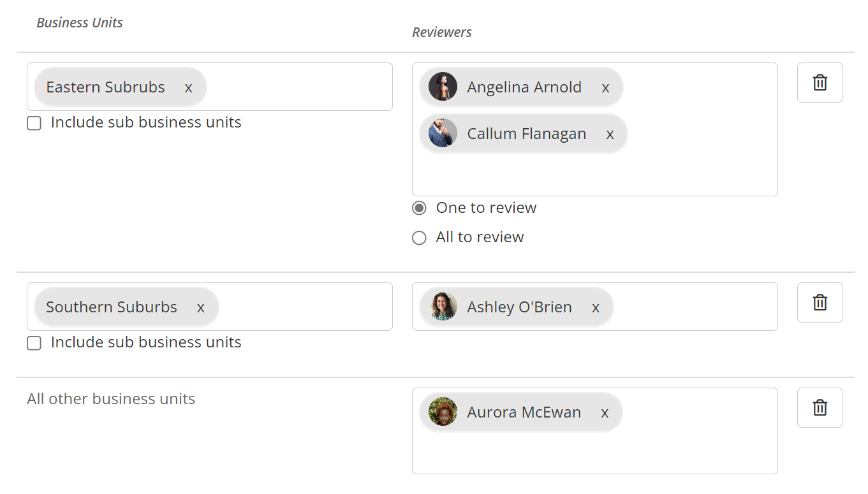Delete the Southern Suburbs assignment row
Image resolution: width=868 pixels, height=494 pixels.
coord(820,302)
